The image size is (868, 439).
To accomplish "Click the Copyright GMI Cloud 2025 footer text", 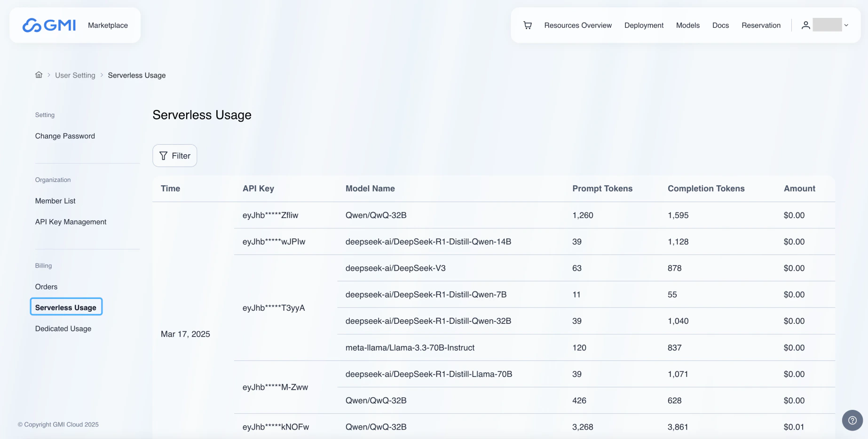I will pos(58,424).
